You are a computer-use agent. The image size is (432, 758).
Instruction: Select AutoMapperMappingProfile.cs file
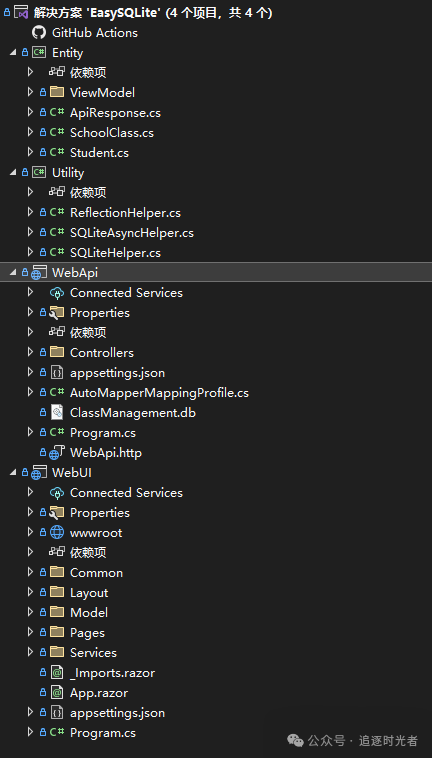tap(159, 393)
